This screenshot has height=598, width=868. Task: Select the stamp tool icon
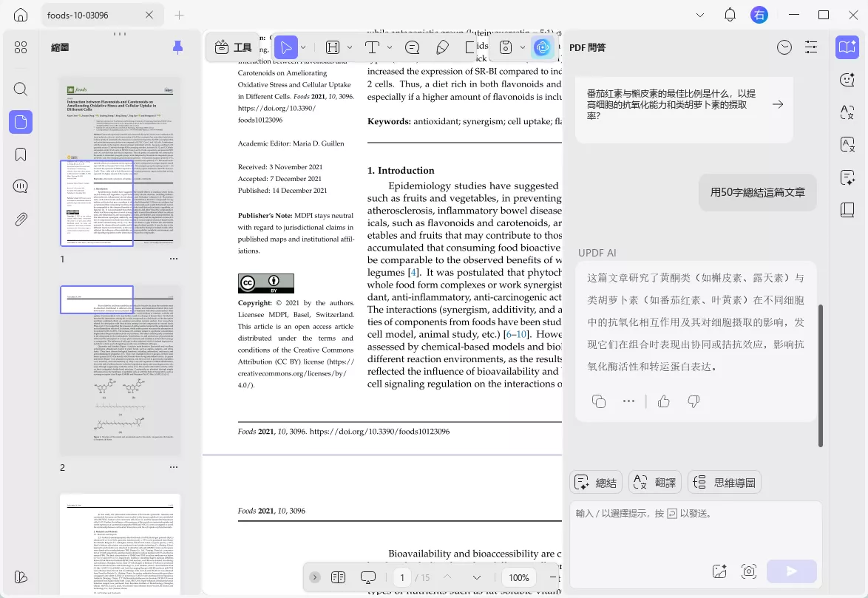pyautogui.click(x=506, y=47)
